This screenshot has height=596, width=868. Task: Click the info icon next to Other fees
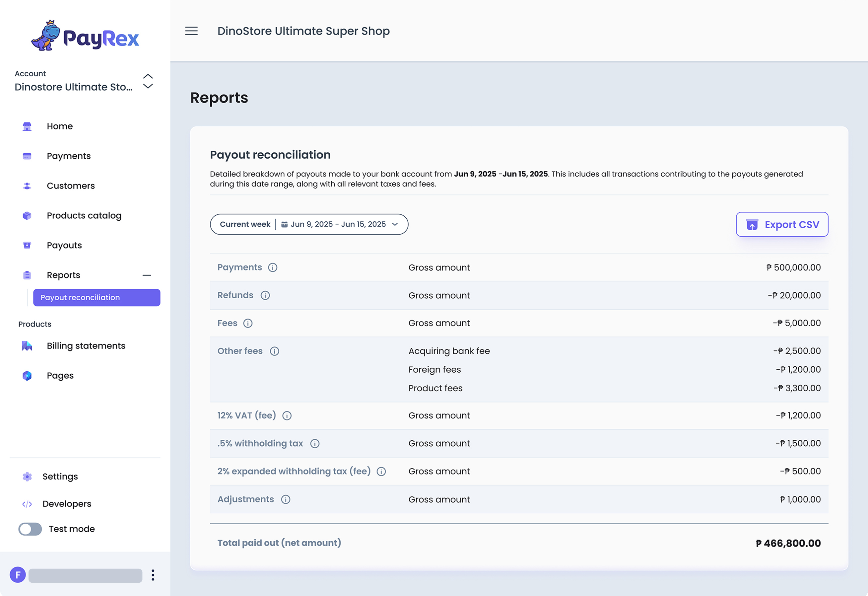[275, 351]
